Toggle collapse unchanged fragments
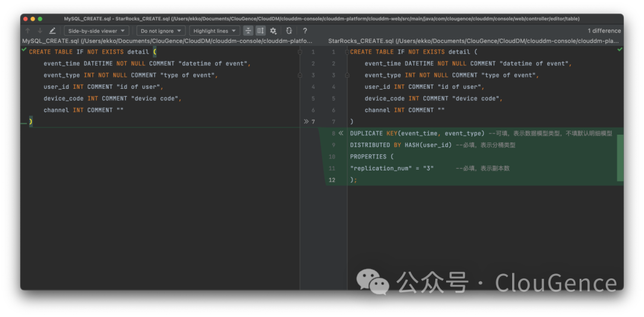The image size is (644, 317). (248, 31)
